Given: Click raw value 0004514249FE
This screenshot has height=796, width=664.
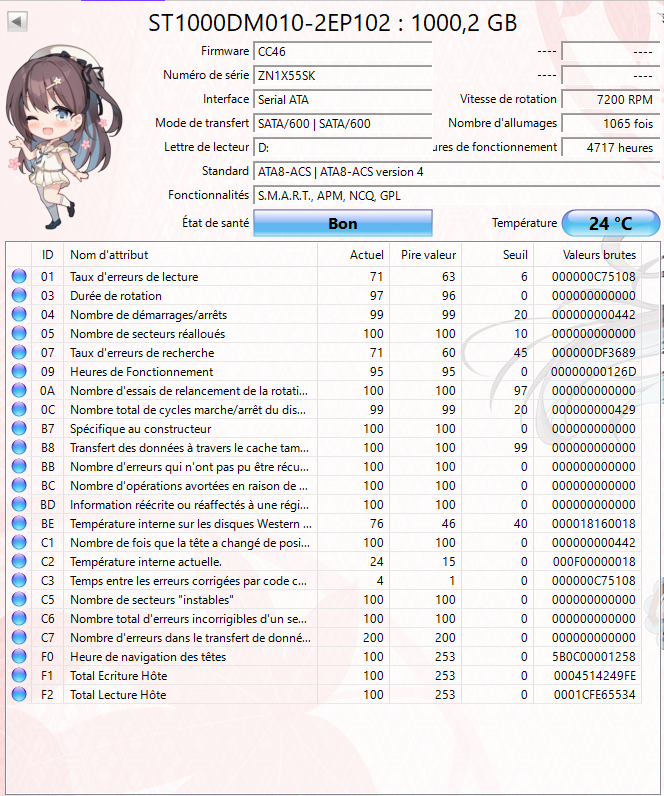Looking at the screenshot, I should (594, 676).
